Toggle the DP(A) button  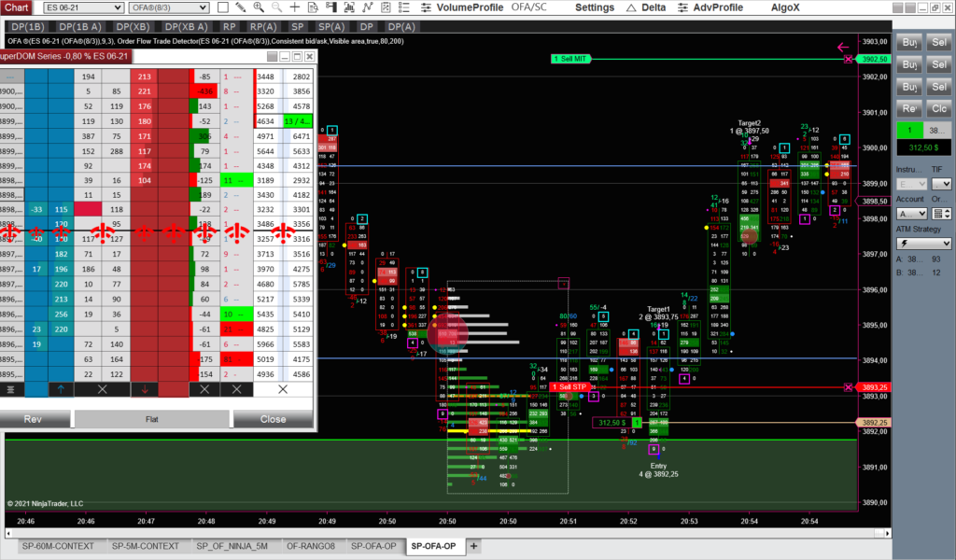[401, 27]
